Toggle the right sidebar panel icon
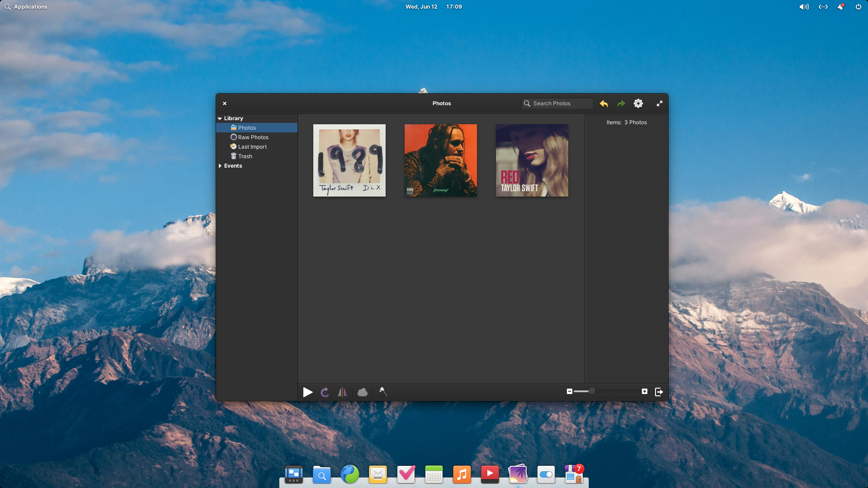 pos(659,392)
